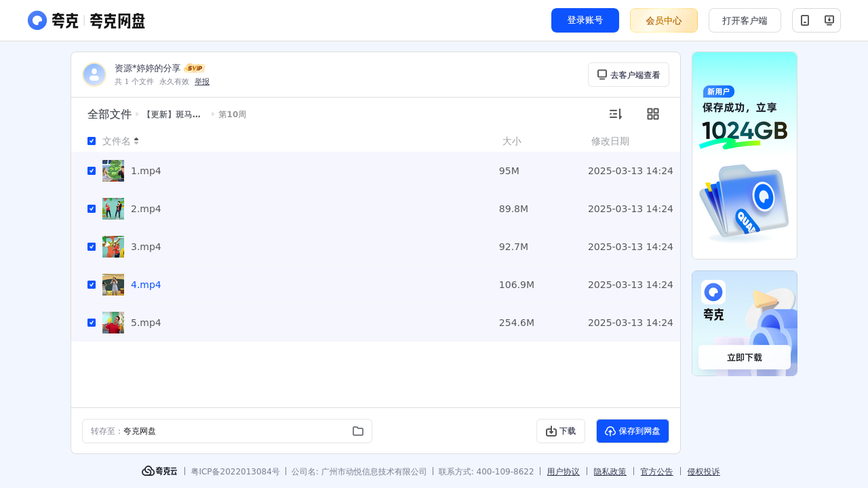Click the 106.9M size value

(517, 285)
